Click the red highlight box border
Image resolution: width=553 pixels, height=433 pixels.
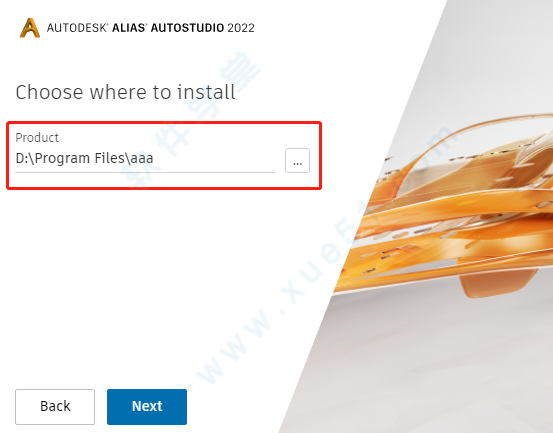point(164,123)
